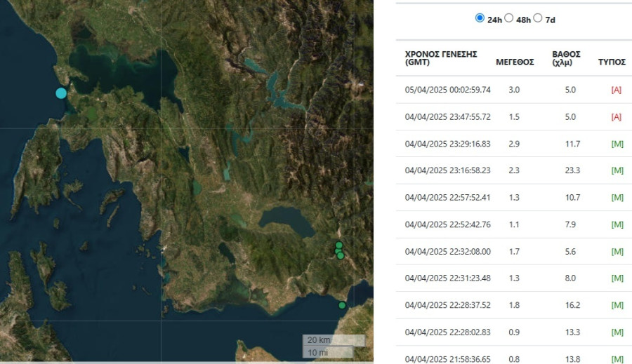Click the 10 mi map scale bar
The image size is (632, 364).
coord(328,353)
